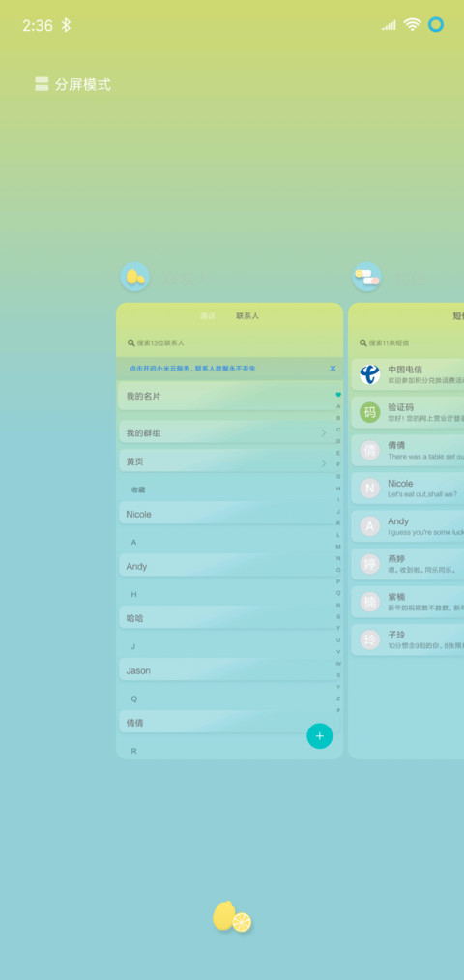The image size is (464, 980).
Task: Open 倩倩 message thread in Messages
Action: click(408, 450)
